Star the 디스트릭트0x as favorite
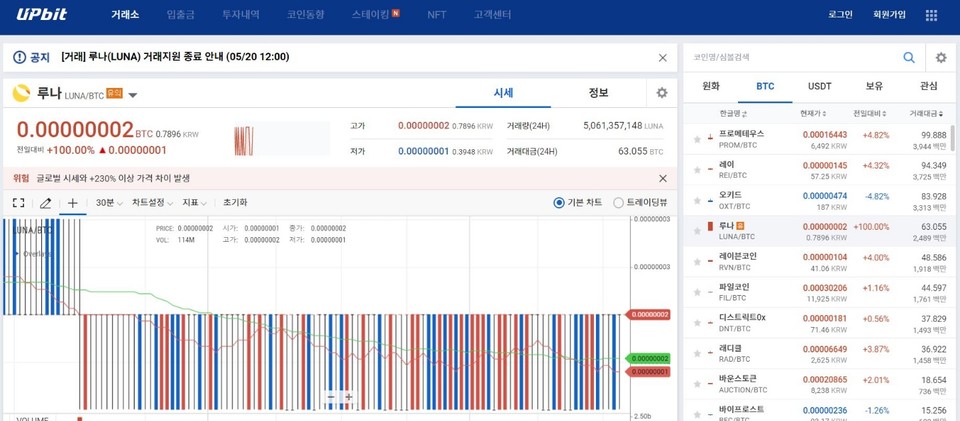This screenshot has width=960, height=421. coord(697,323)
